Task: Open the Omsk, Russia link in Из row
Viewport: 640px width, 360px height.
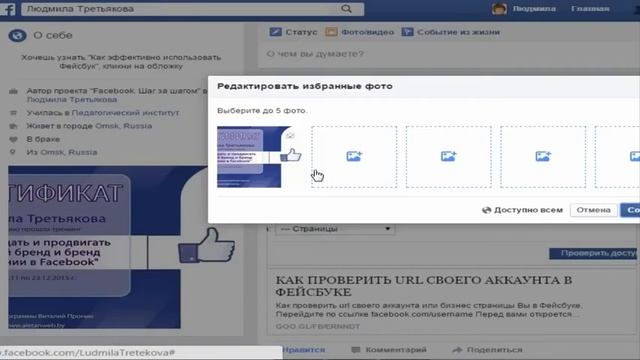Action: [69, 152]
